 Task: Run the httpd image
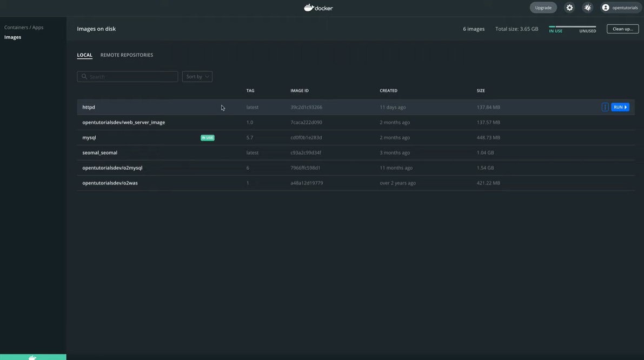click(620, 107)
